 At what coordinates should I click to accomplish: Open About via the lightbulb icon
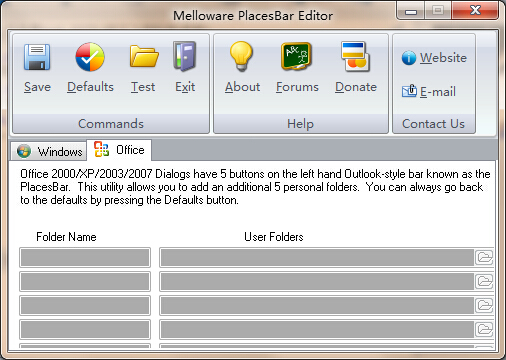click(241, 56)
